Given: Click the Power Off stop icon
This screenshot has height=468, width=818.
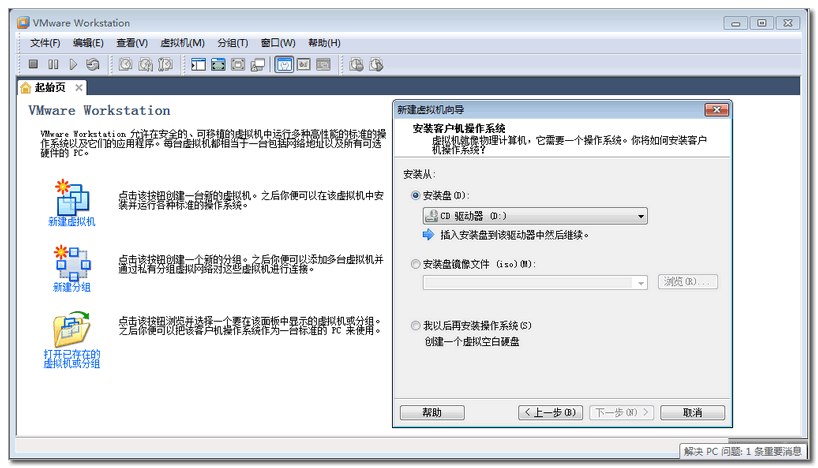Looking at the screenshot, I should 33,64.
